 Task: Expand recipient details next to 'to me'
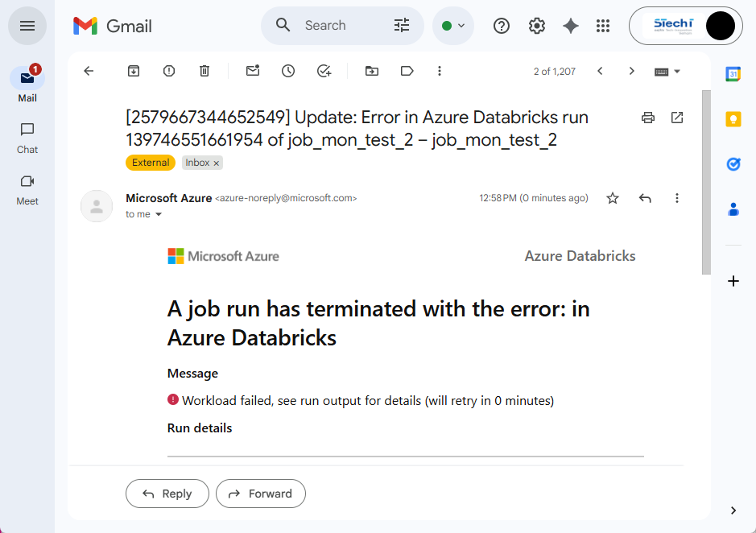[159, 215]
